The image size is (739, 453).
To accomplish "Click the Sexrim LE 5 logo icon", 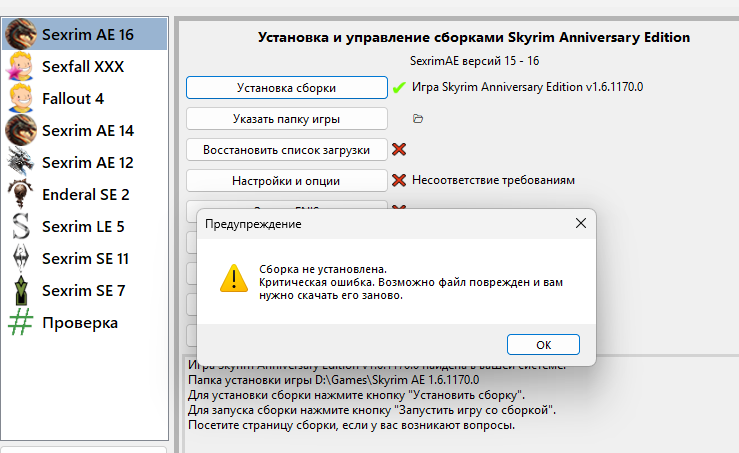I will click(x=21, y=226).
